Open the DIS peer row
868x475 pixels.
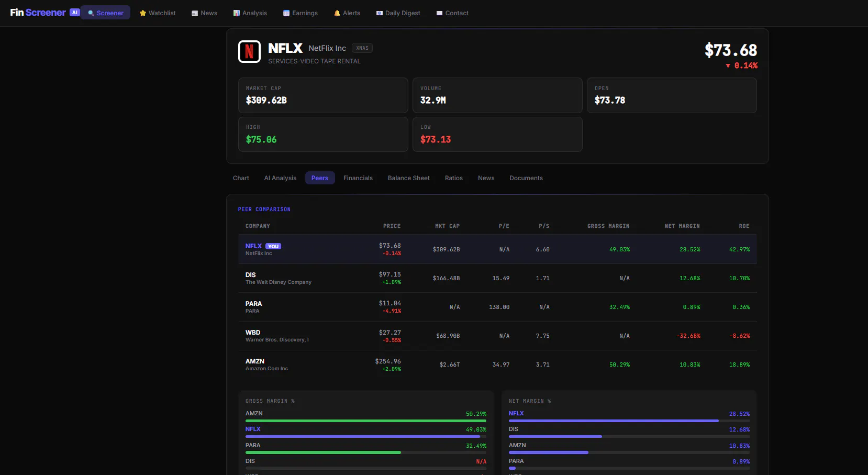click(x=497, y=278)
